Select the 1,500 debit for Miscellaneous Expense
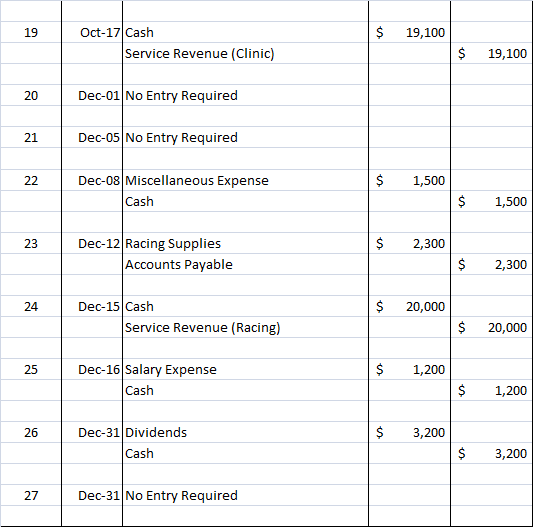This screenshot has height=527, width=533. [x=410, y=180]
